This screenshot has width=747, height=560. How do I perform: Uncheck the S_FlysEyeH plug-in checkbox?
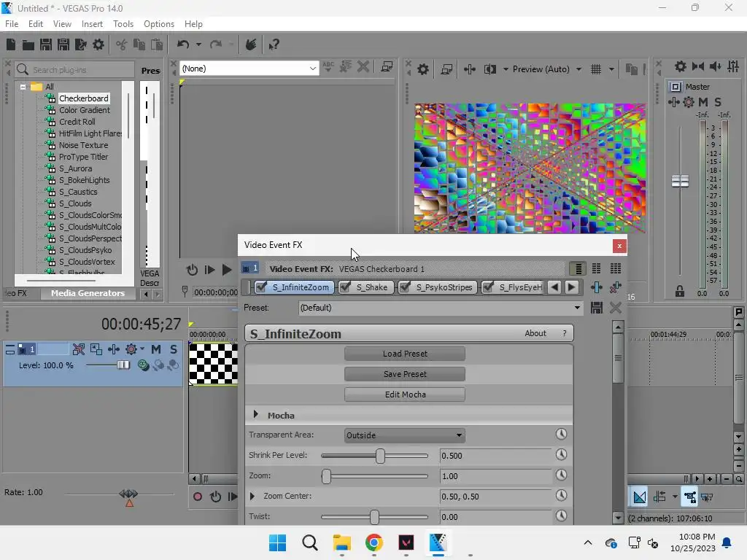pyautogui.click(x=488, y=287)
